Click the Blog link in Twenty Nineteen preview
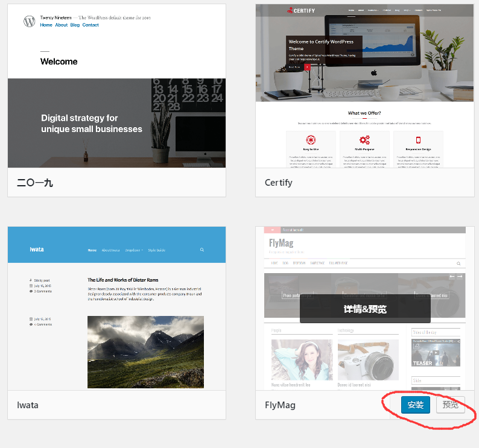479x448 pixels. point(75,25)
